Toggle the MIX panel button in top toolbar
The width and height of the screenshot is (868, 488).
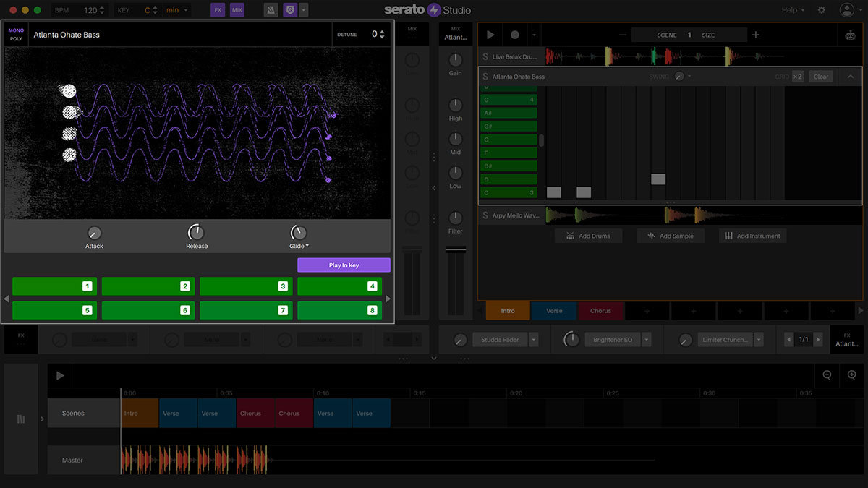point(237,10)
